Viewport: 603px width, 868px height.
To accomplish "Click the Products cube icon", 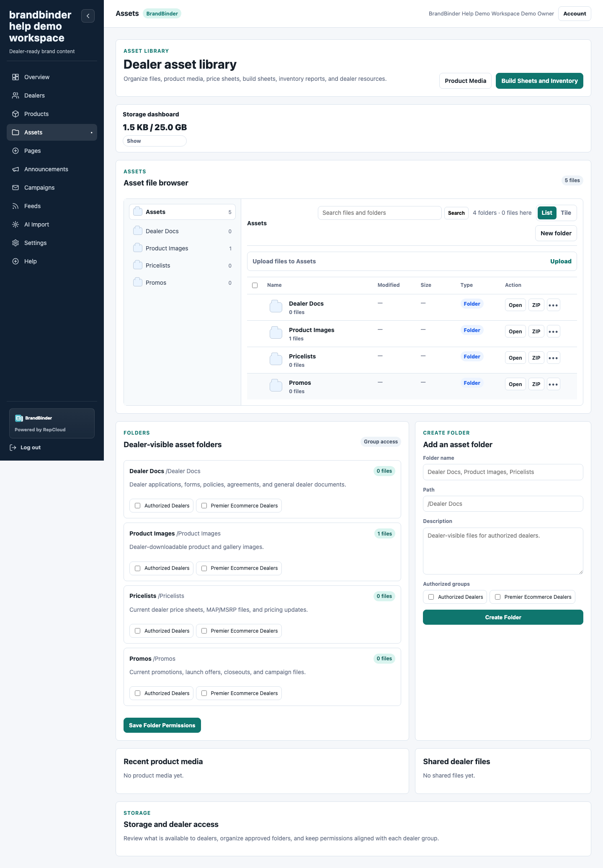I will 15,114.
